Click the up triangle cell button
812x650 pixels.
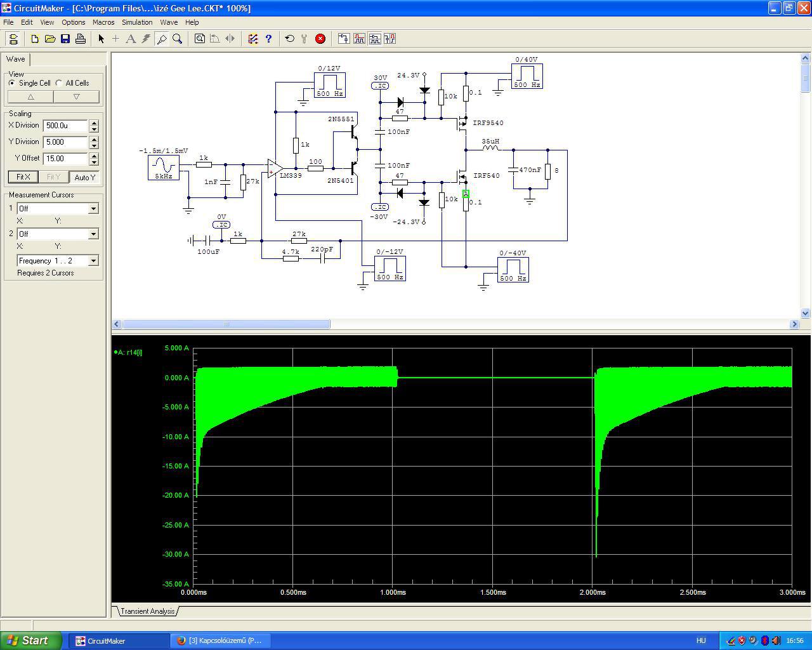30,97
